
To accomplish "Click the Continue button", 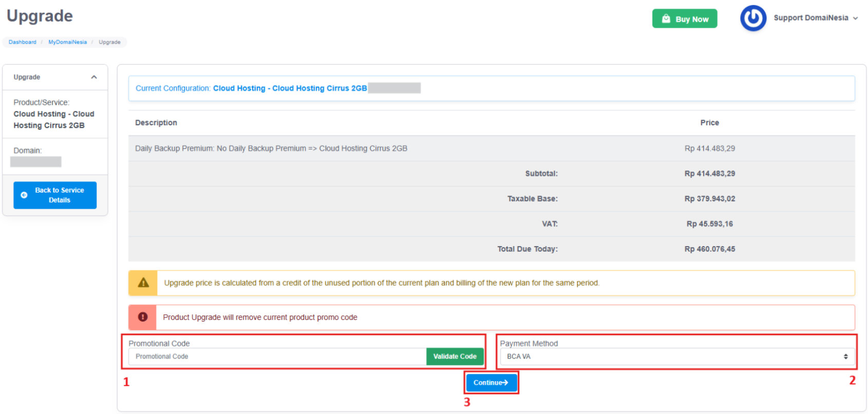I will coord(491,383).
